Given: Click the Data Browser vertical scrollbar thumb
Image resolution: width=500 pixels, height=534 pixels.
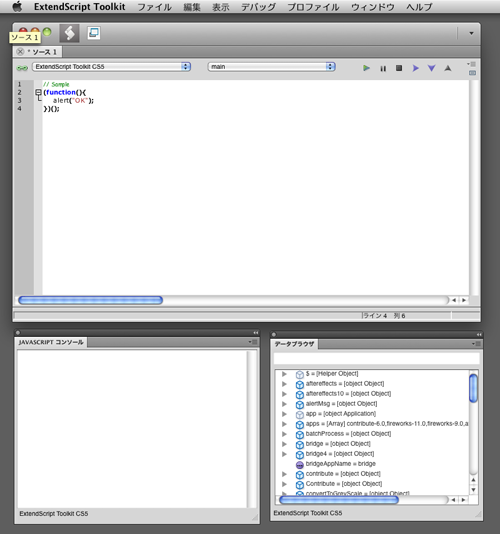Looking at the screenshot, I should tap(473, 388).
